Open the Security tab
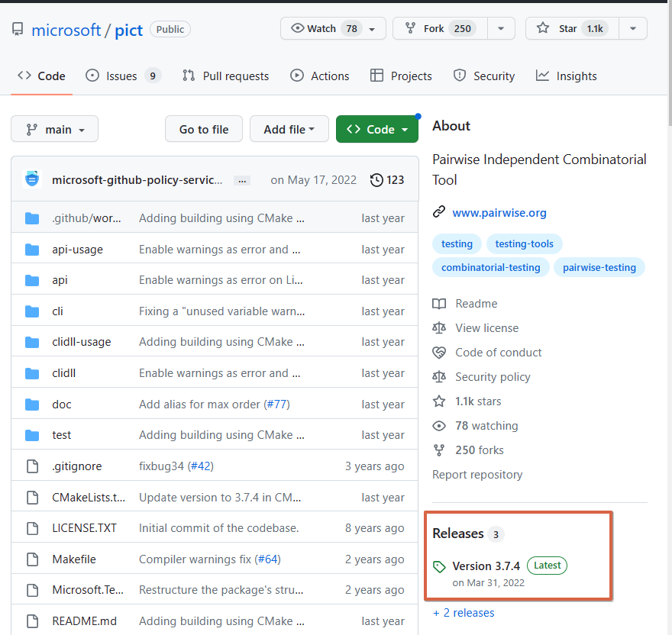Image resolution: width=672 pixels, height=635 pixels. click(x=484, y=76)
